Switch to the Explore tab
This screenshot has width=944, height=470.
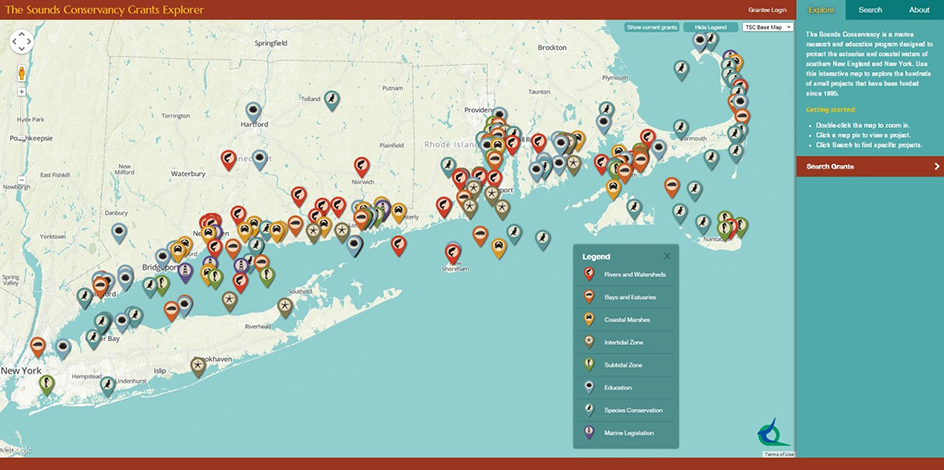[821, 10]
